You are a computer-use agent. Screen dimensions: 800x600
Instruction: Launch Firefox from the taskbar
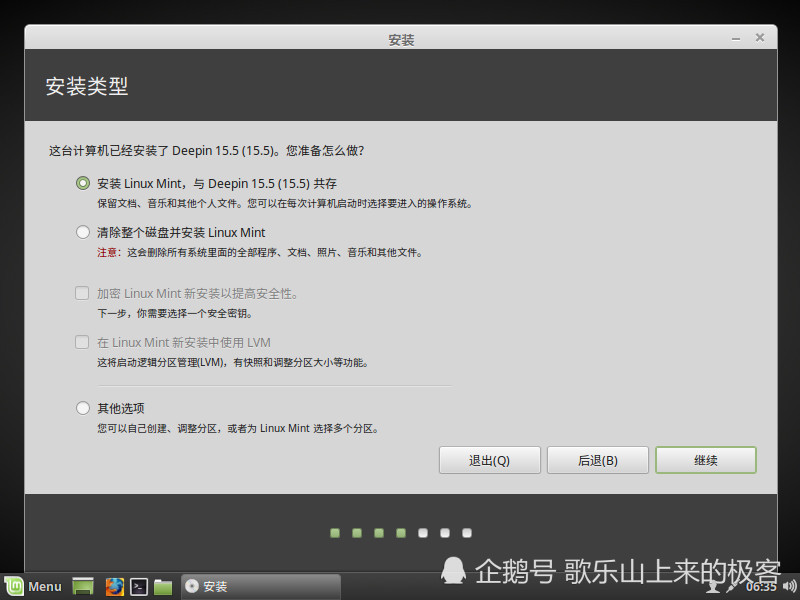[x=114, y=586]
